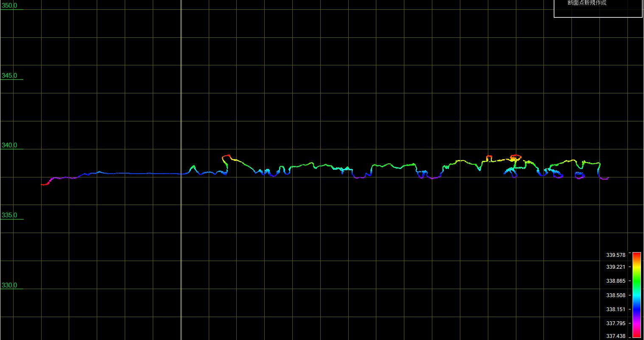Click the green band of the color scale bar
Viewport: 644px width, 340px height.
636,281
